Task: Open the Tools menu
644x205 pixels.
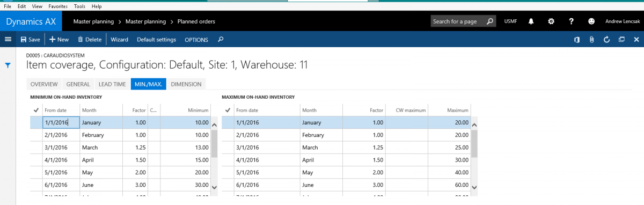Action: (x=79, y=6)
